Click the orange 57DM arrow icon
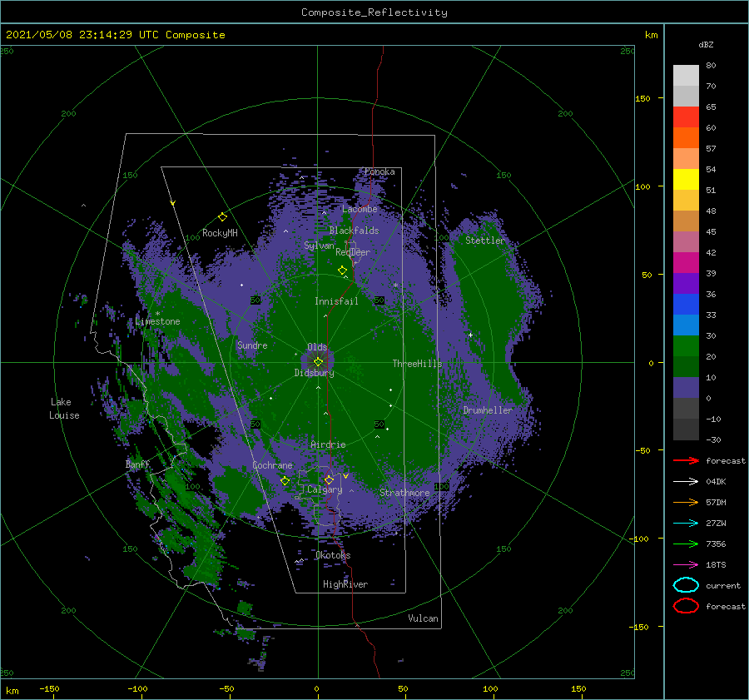 (686, 502)
